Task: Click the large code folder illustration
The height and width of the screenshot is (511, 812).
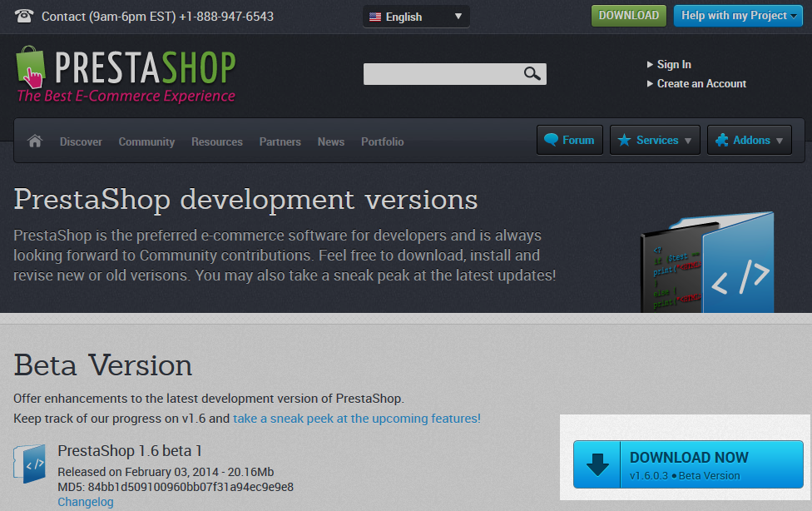Action: click(707, 262)
